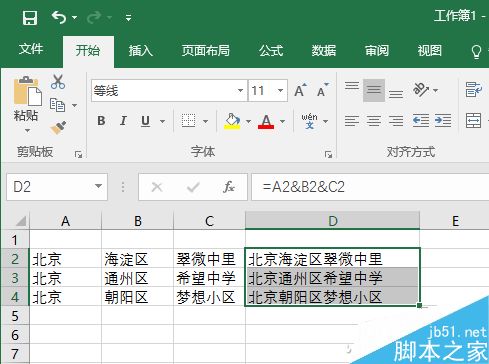Switch to the 审阅 ribbon tab

(377, 51)
